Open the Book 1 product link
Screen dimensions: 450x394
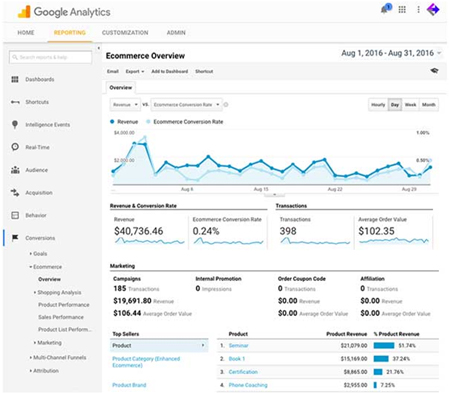pos(237,359)
